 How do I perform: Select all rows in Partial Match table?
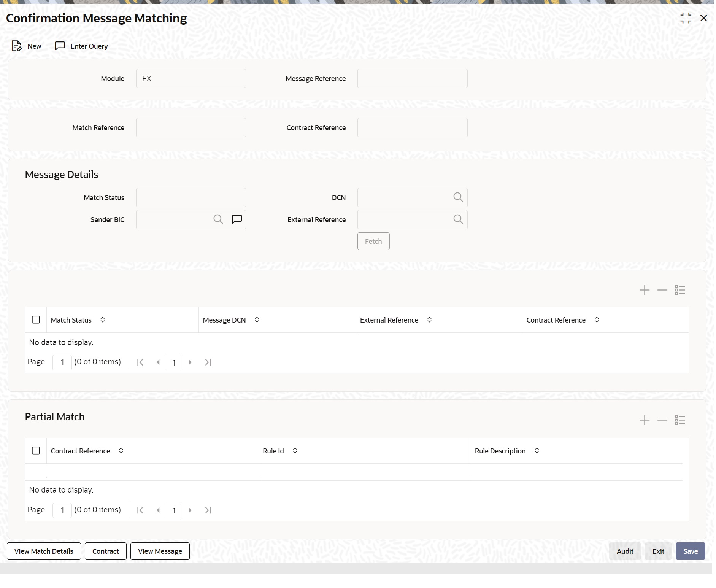(36, 451)
